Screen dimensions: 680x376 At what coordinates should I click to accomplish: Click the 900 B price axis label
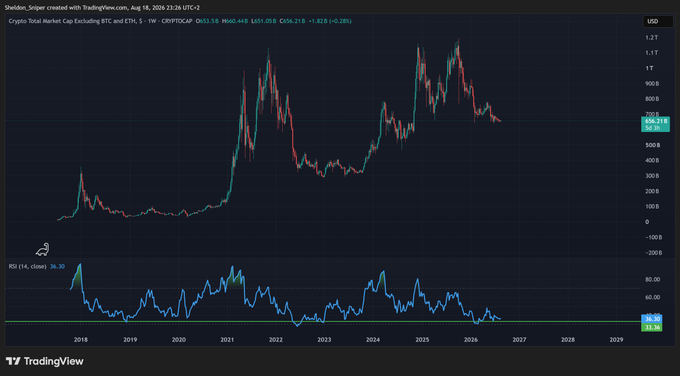click(652, 84)
